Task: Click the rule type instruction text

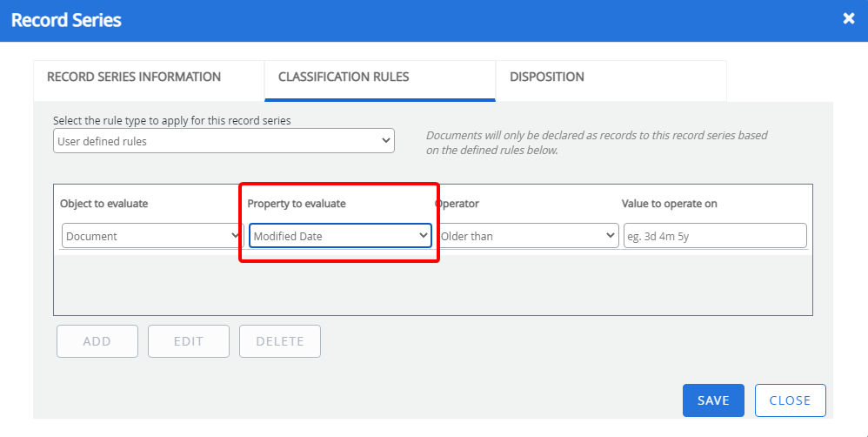Action: [x=172, y=121]
